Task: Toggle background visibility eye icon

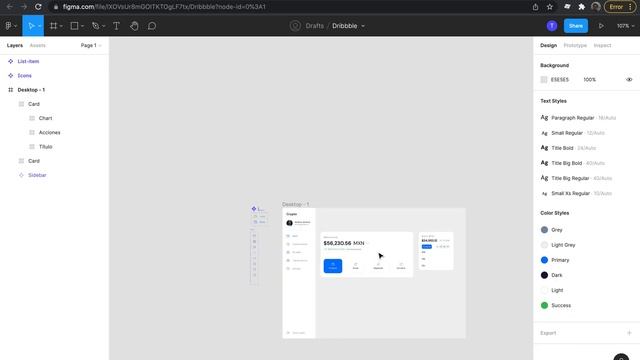Action: coord(629,80)
